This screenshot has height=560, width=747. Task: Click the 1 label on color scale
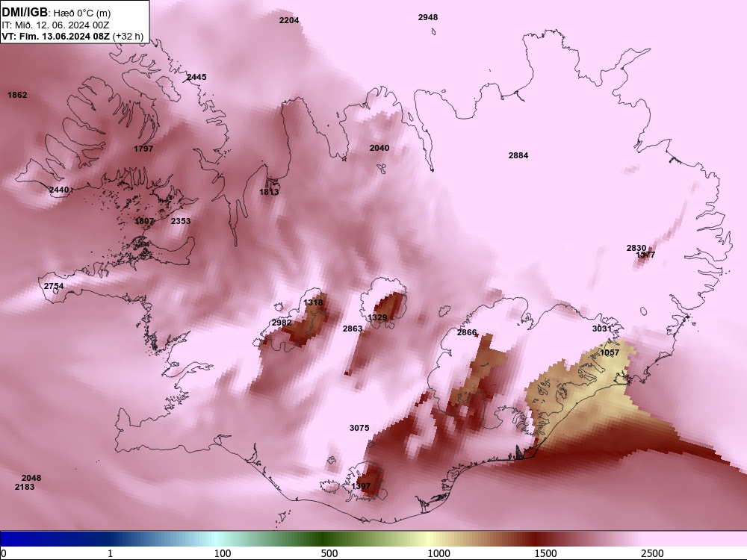[110, 553]
